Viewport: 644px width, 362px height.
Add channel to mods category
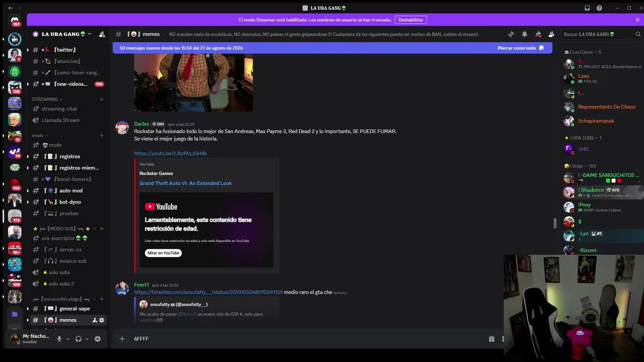pos(102,135)
